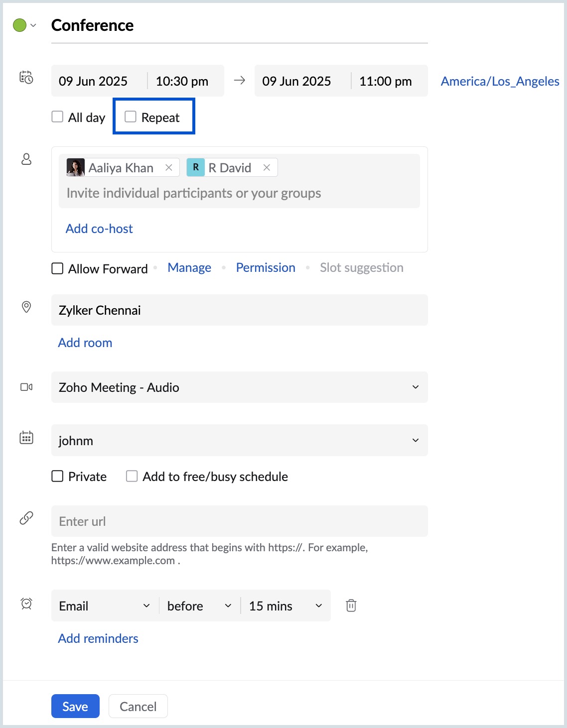Viewport: 567px width, 728px height.
Task: Remove Aaliya Khan from participants
Action: (x=169, y=168)
